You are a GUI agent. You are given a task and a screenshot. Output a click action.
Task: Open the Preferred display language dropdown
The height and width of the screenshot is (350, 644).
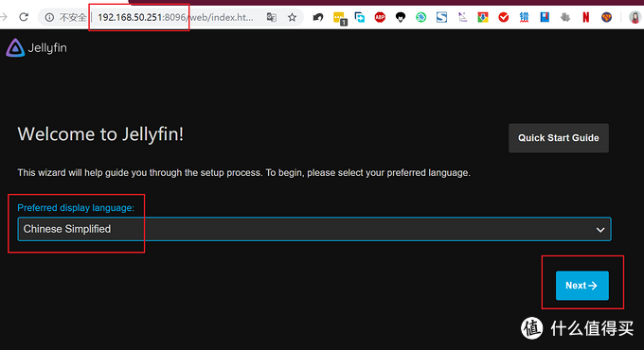(x=314, y=229)
